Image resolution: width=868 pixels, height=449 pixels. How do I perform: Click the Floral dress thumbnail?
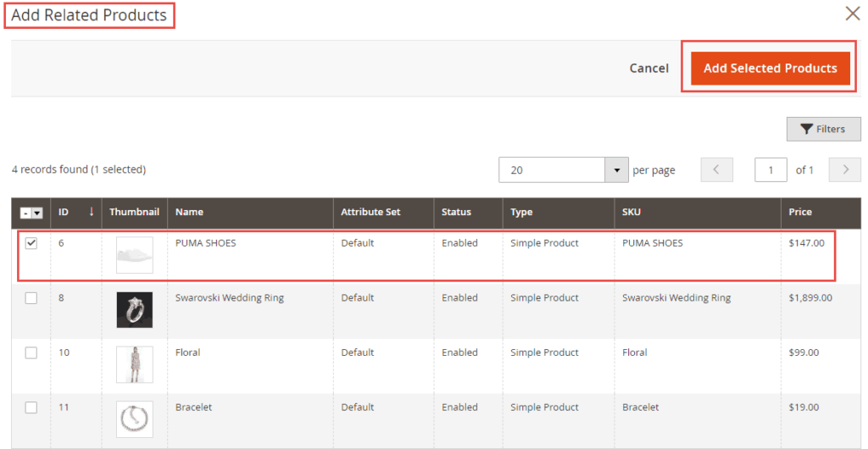point(135,364)
